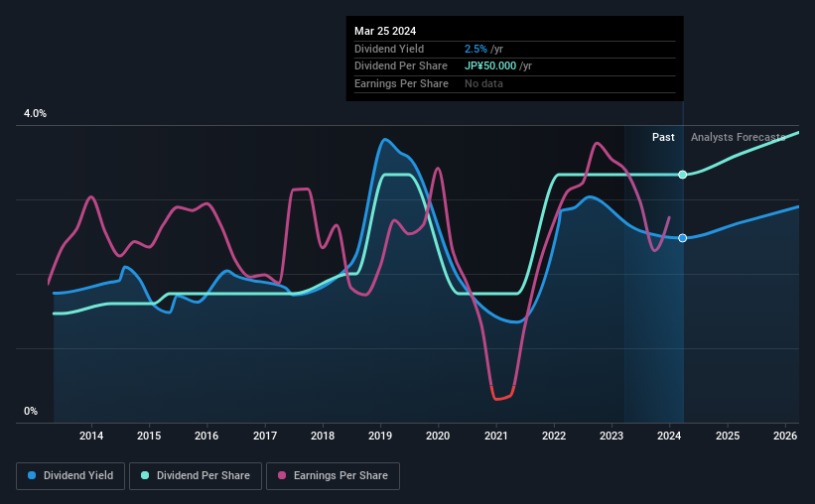The width and height of the screenshot is (815, 504).
Task: Click the 'Earnings Per Share' tooltip row label
Action: (x=401, y=83)
